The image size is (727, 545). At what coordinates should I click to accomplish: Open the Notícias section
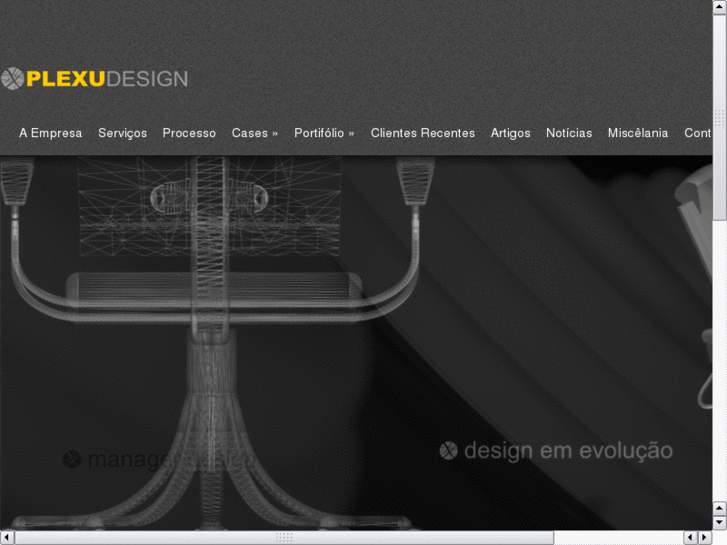tap(569, 133)
